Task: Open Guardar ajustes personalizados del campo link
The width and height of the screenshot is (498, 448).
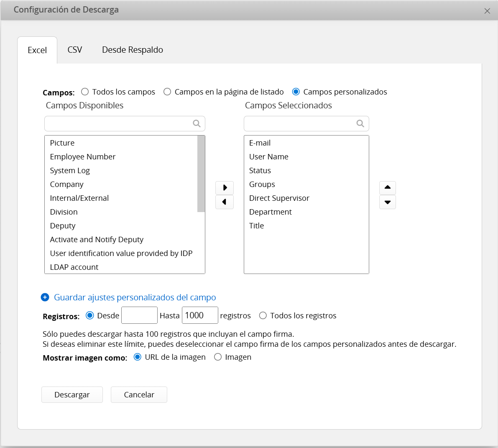Action: (135, 297)
